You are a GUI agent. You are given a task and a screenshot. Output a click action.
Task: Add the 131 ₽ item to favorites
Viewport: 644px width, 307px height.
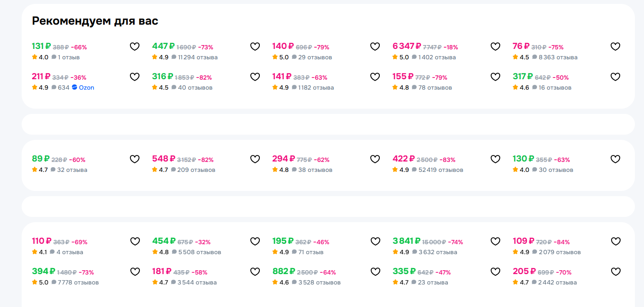135,47
